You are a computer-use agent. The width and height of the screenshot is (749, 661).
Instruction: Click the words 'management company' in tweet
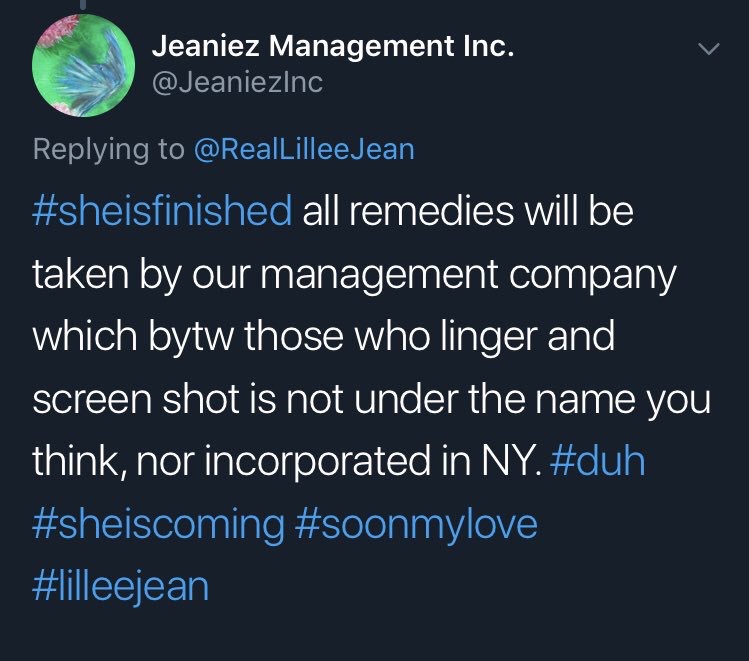(468, 276)
